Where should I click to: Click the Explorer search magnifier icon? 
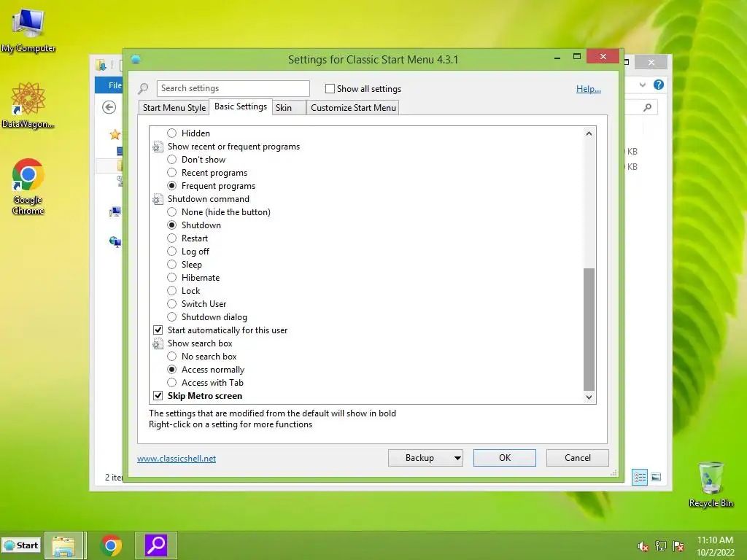[648, 108]
